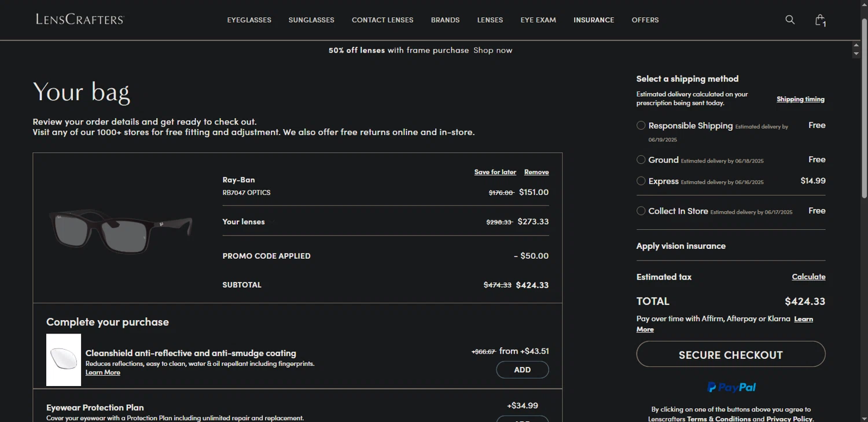Open the Contact Lenses menu
868x422 pixels.
click(382, 20)
